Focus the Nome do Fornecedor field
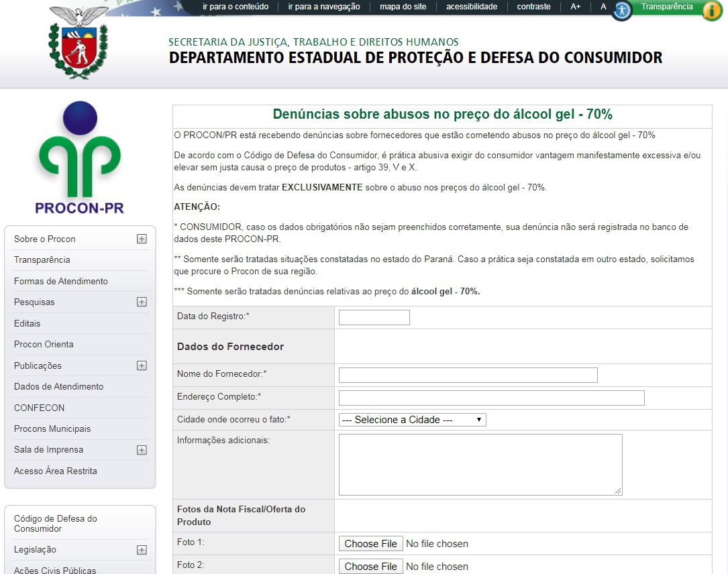Viewport: 728px width, 574px height. coord(468,375)
